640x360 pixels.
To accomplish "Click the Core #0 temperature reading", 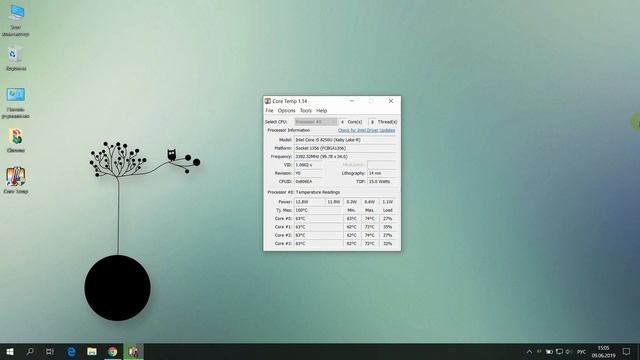I will [318, 218].
